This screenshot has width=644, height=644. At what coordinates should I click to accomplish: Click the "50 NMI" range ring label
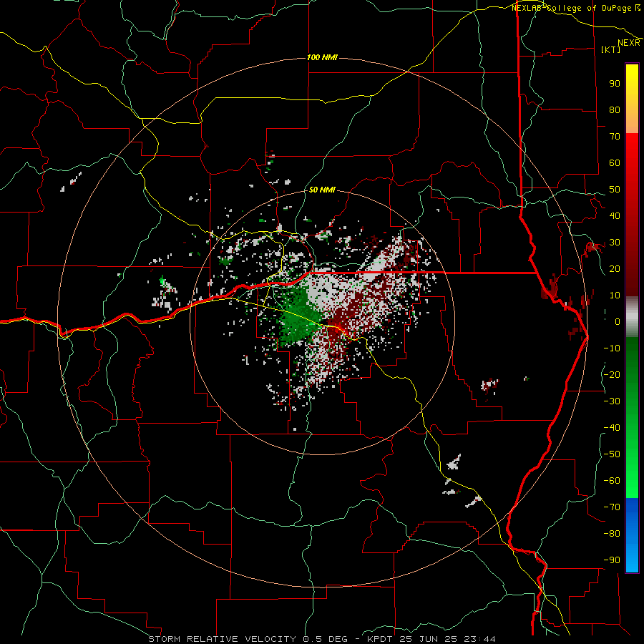(322, 190)
